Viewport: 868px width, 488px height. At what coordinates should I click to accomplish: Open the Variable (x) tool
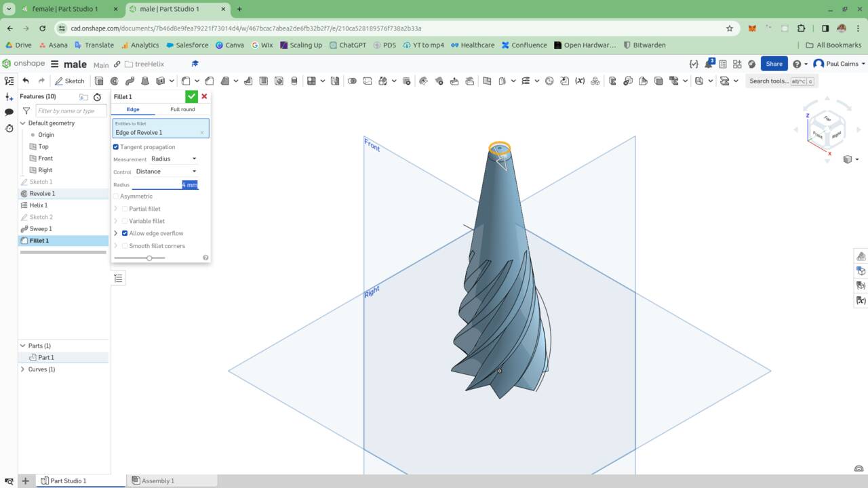tap(580, 81)
